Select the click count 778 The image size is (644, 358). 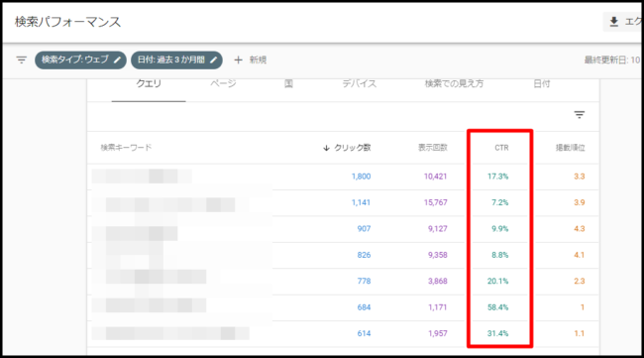[364, 281]
